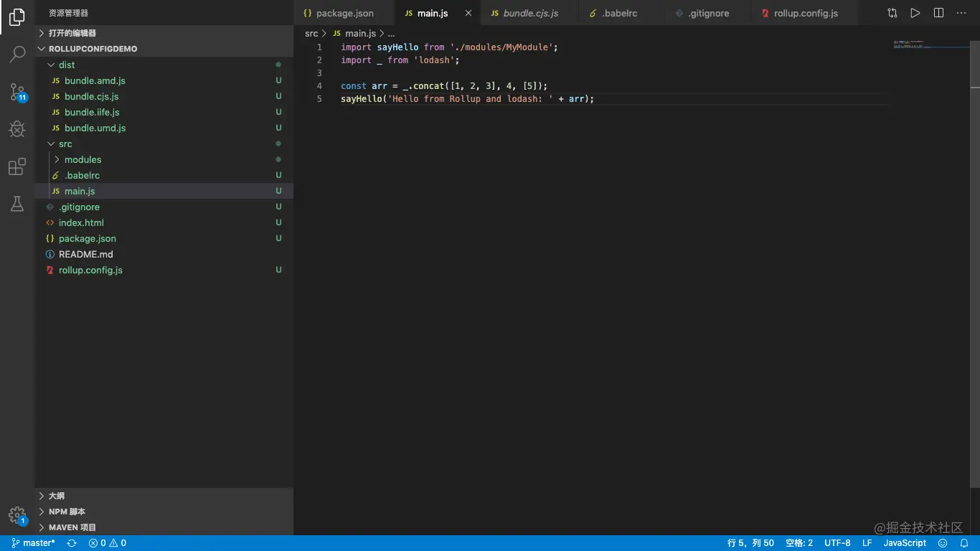Open package.json in the file tree
Screen dimensions: 980x551
tap(164, 238)
